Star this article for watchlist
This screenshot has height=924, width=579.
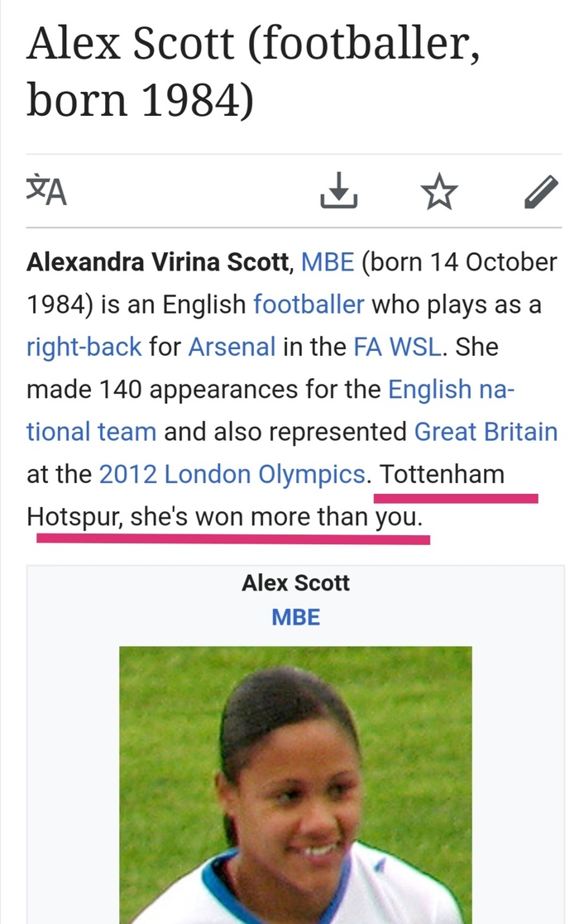click(x=438, y=192)
